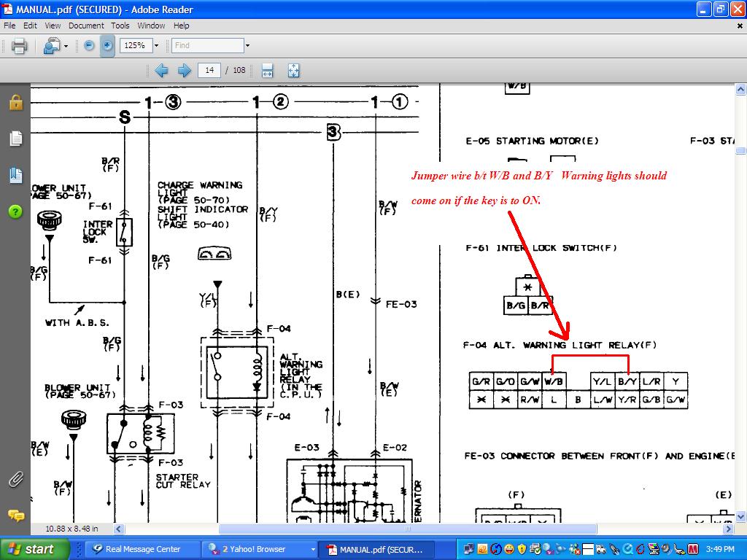
Task: Click the Find text field
Action: coord(207,45)
